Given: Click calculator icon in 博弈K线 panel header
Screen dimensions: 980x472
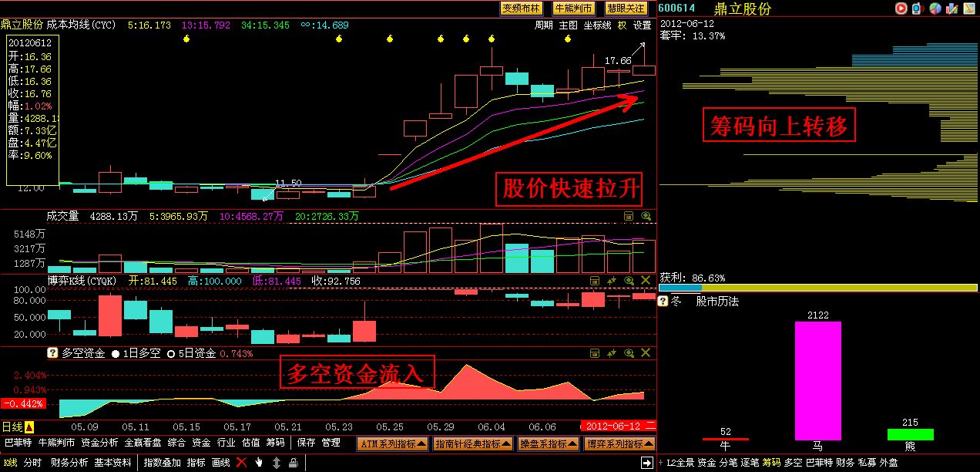Looking at the screenshot, I should click(595, 281).
